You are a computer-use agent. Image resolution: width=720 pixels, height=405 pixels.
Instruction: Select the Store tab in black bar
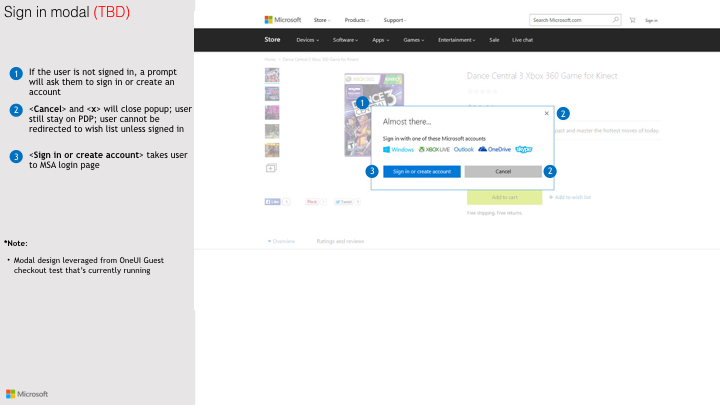272,39
